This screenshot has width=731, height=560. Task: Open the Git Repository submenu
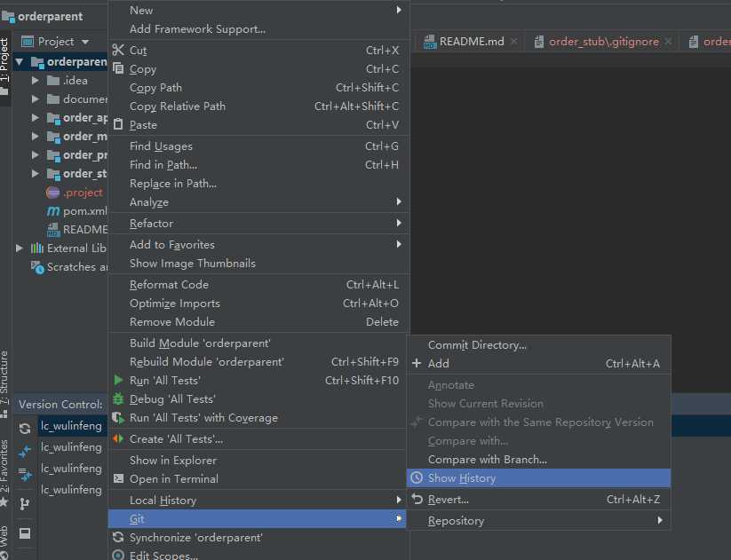click(x=538, y=520)
